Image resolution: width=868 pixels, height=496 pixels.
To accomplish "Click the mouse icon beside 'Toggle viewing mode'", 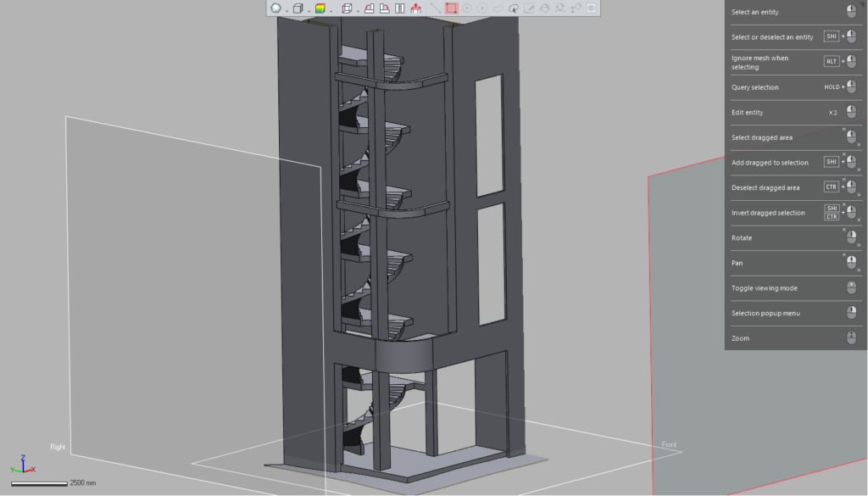I will [851, 288].
